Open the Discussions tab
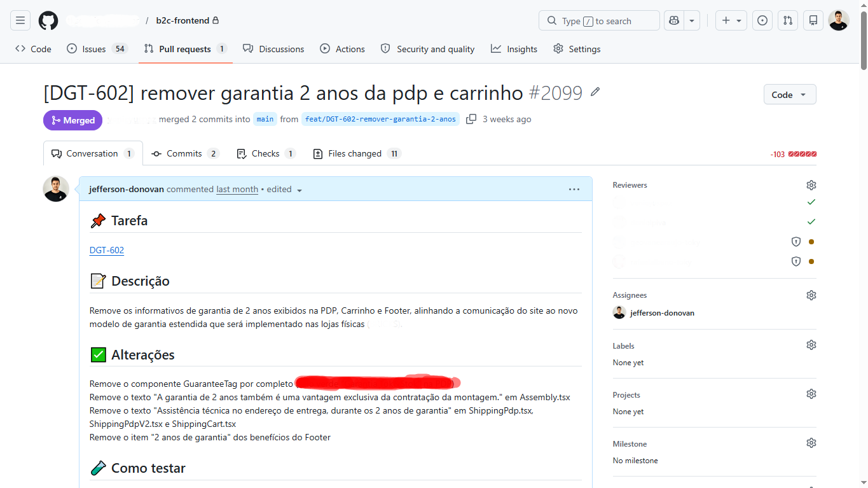Image resolution: width=868 pixels, height=488 pixels. 273,49
